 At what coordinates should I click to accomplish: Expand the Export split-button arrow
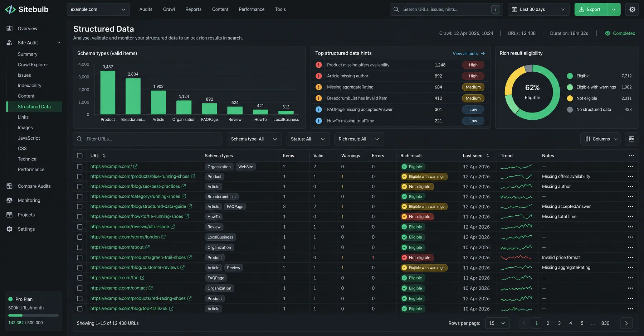point(614,9)
